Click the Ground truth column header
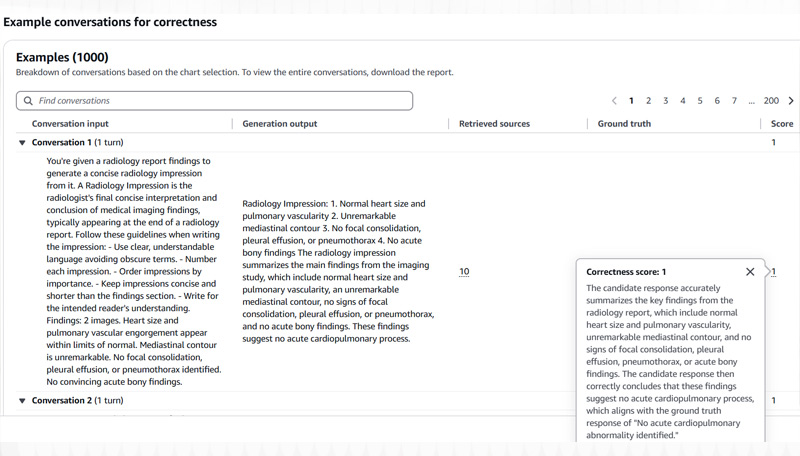This screenshot has width=800, height=456. tap(624, 124)
